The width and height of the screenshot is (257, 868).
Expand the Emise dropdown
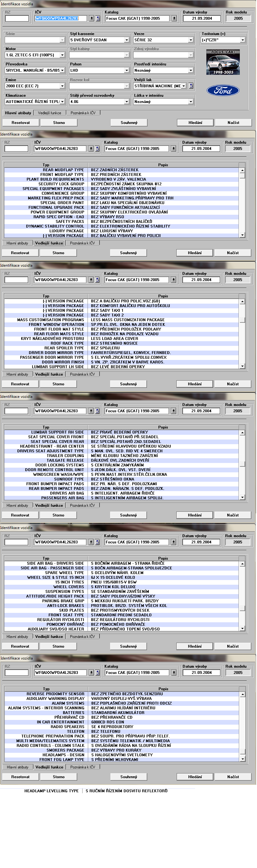(62, 86)
